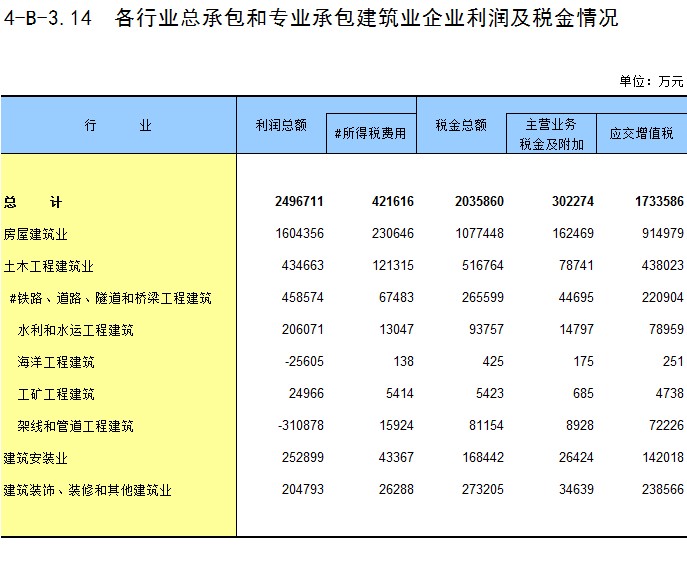Click the #所得税费用 header cell
Viewport: 687px width, 570px height.
tap(370, 134)
